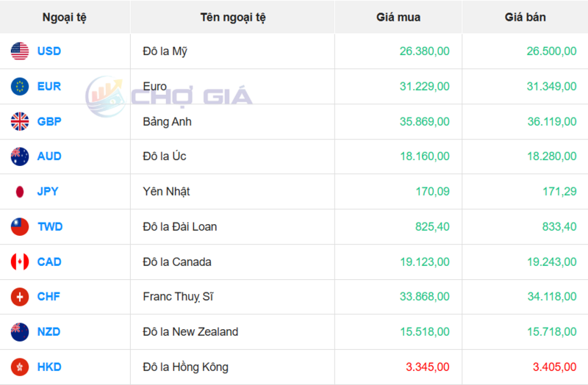Select the GBP currency code
The height and width of the screenshot is (385, 588).
click(49, 121)
